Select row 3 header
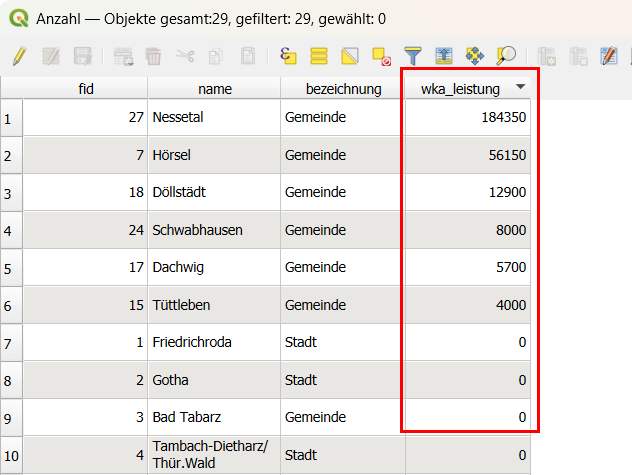The height and width of the screenshot is (475, 632). click(11, 193)
